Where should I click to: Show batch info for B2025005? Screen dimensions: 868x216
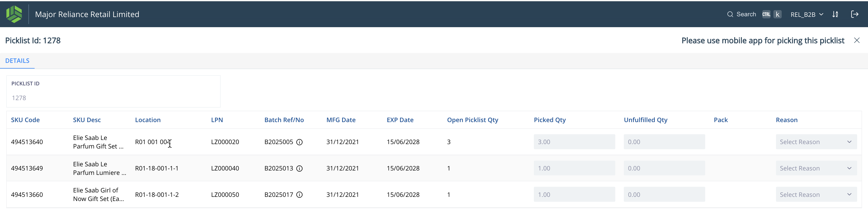299,142
